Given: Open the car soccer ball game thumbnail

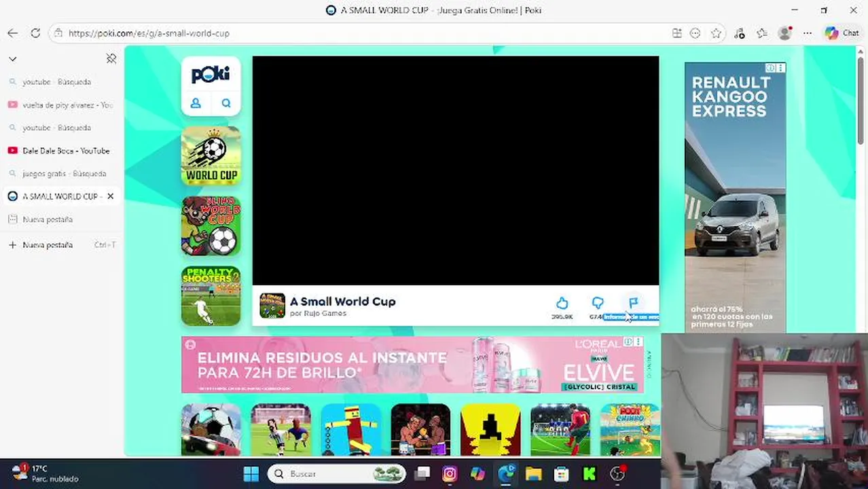Looking at the screenshot, I should click(211, 430).
